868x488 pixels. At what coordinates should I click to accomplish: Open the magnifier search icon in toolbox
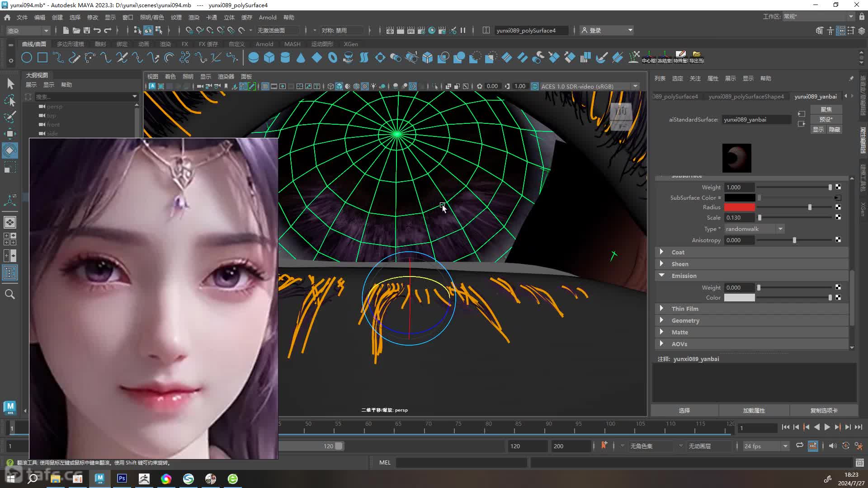point(10,294)
